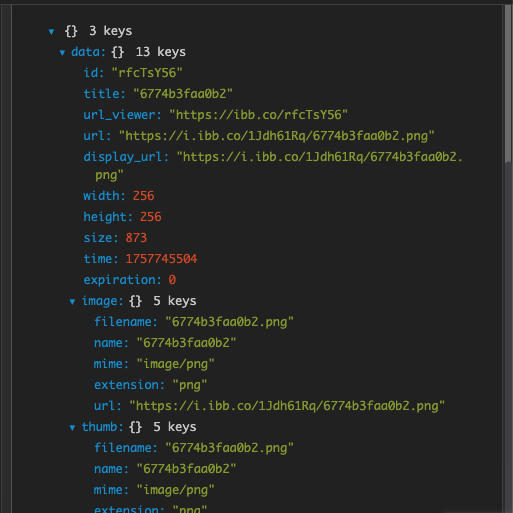The width and height of the screenshot is (513, 513).
Task: Click the image filename value "6774b3faa0b2.png"
Action: click(229, 322)
